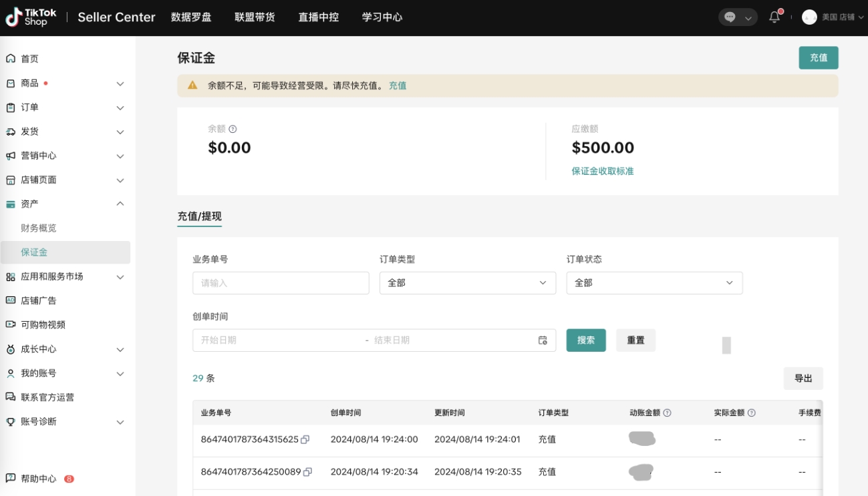The image size is (868, 496).
Task: Click the 帮助中心 help icon
Action: (x=11, y=479)
